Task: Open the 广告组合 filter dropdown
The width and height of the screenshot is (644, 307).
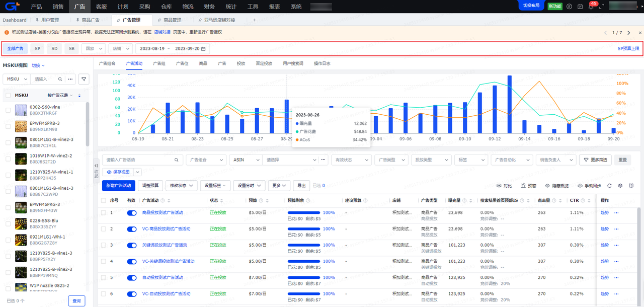Action: point(206,160)
